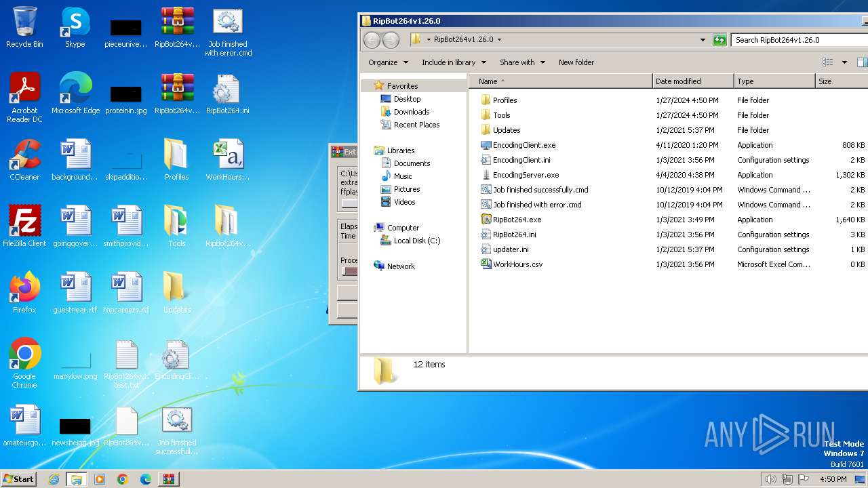Click the WinRAR taskbar button
Screen dimensions: 868x488
point(169,479)
